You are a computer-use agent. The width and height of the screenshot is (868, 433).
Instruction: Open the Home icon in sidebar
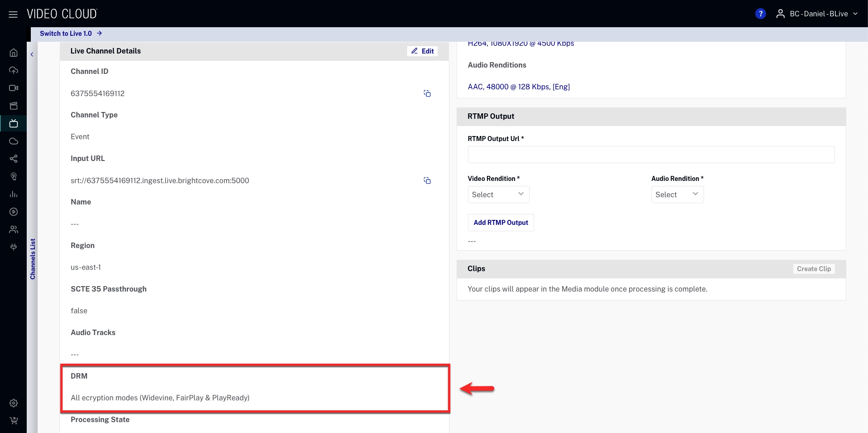tap(14, 53)
